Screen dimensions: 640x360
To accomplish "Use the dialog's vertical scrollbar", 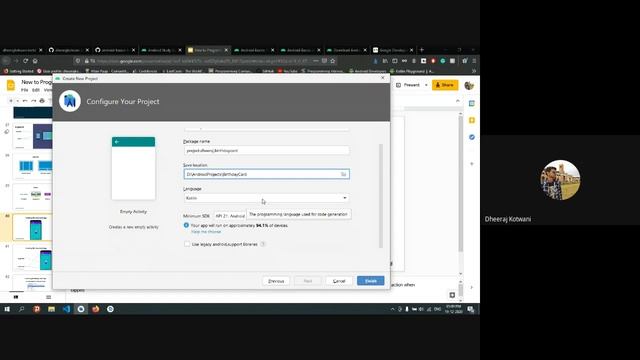I will pos(381,196).
